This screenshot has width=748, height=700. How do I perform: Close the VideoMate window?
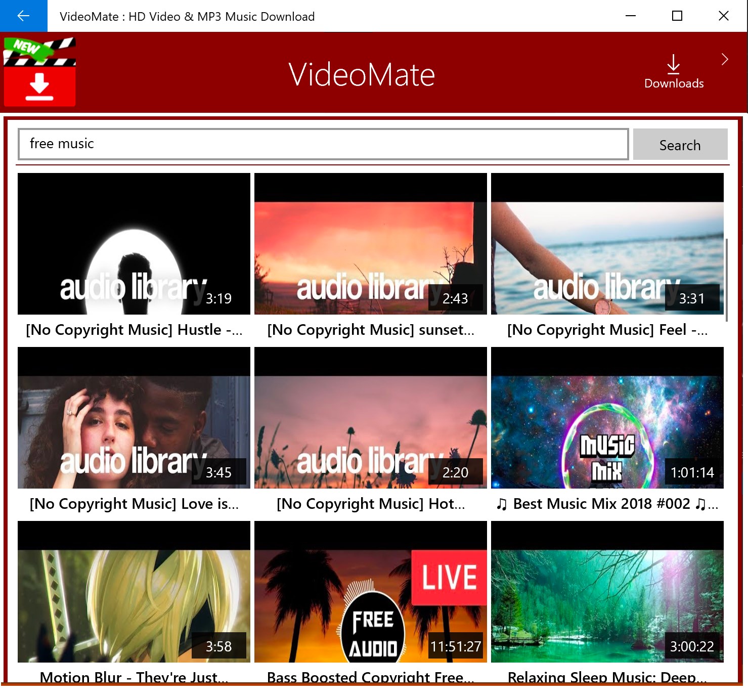click(724, 16)
